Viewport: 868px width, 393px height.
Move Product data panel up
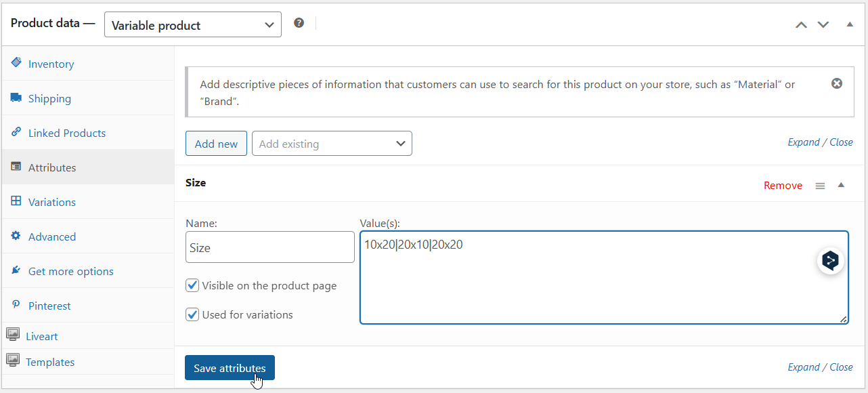[801, 24]
